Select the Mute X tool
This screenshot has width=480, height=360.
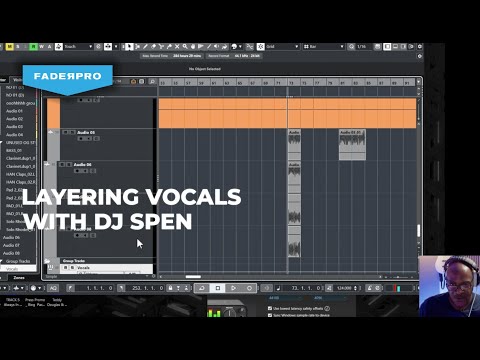(x=177, y=47)
